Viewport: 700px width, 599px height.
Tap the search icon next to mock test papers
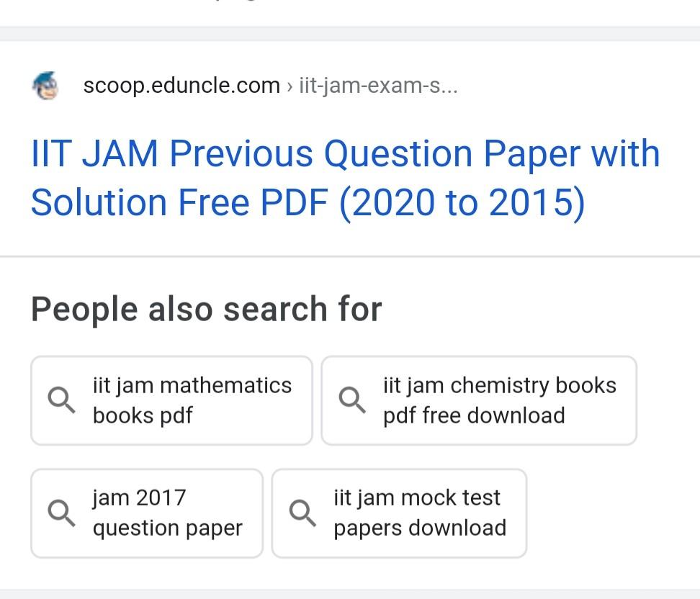tap(302, 512)
